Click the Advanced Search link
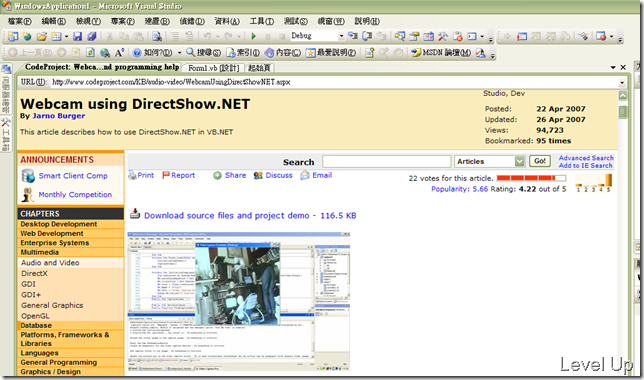644x380 pixels. tap(586, 158)
